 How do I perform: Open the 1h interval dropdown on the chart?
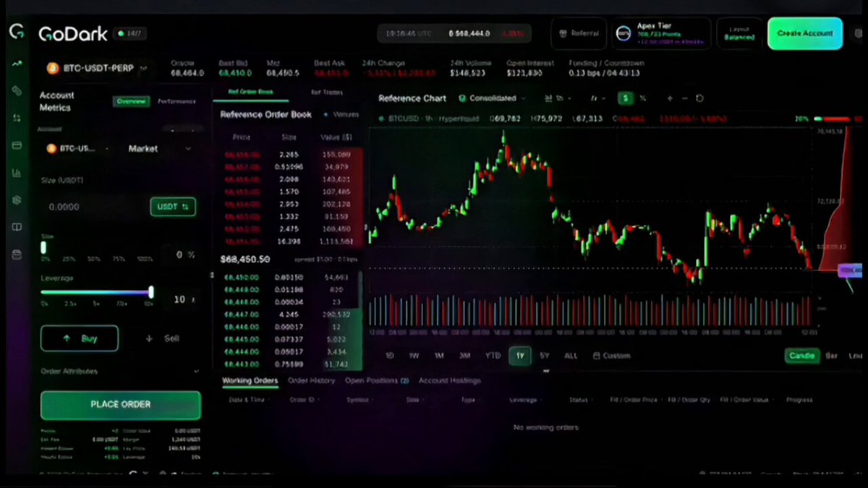558,98
